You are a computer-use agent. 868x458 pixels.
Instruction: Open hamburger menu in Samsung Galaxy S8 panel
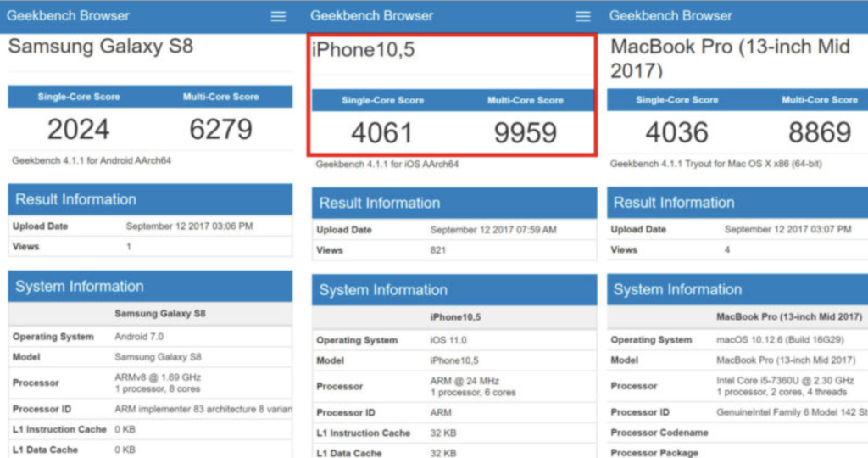(x=278, y=17)
